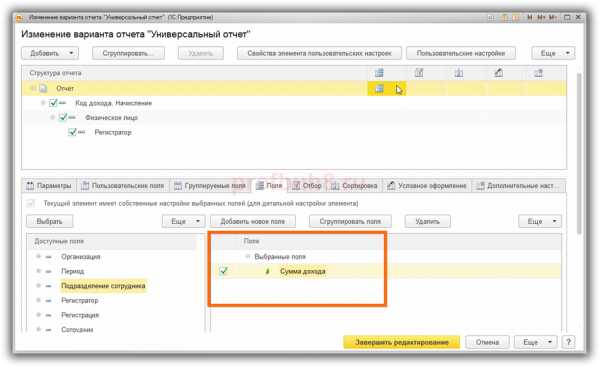The image size is (600, 367).
Task: Click the field icon beside Сумма дохода
Action: 267,271
